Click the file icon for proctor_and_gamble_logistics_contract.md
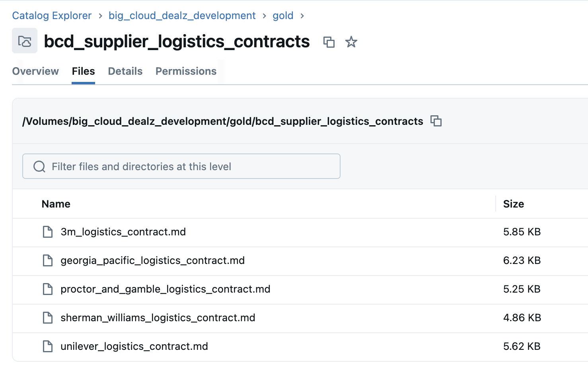The width and height of the screenshot is (588, 392). pyautogui.click(x=48, y=289)
